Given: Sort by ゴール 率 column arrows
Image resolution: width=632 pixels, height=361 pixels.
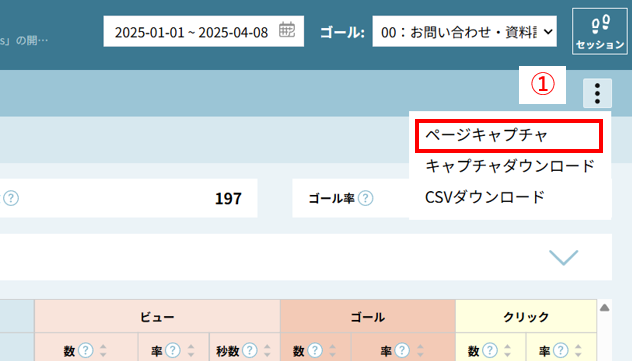Looking at the screenshot, I should [420, 351].
